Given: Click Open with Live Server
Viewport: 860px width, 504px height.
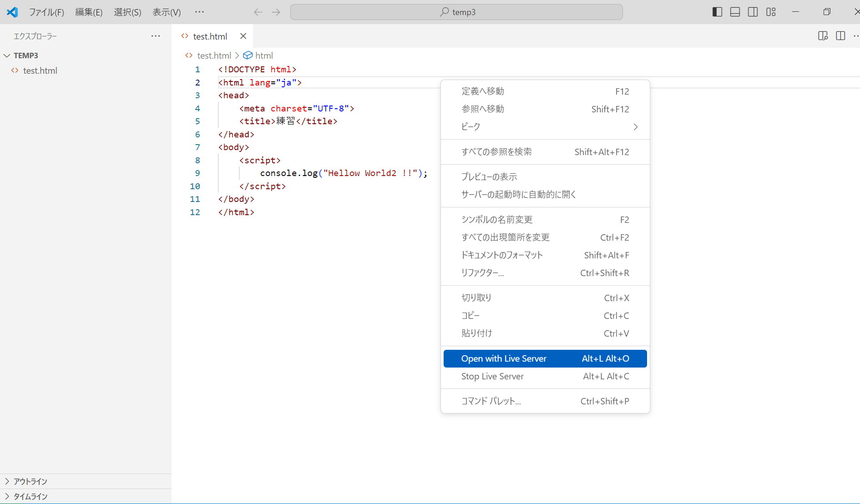Looking at the screenshot, I should (545, 358).
